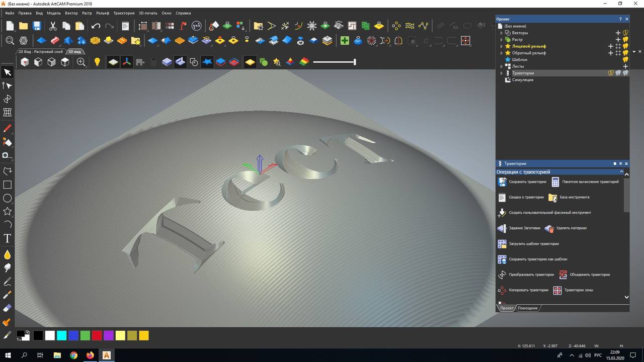The width and height of the screenshot is (644, 362).
Task: Open the notes page icon in top toolbar
Action: pyautogui.click(x=125, y=26)
